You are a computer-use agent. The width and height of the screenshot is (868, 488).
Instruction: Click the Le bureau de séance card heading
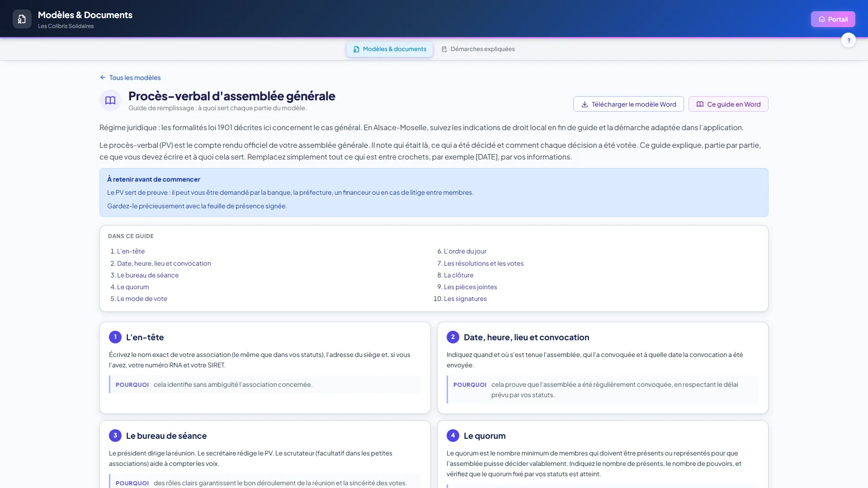coord(166,436)
